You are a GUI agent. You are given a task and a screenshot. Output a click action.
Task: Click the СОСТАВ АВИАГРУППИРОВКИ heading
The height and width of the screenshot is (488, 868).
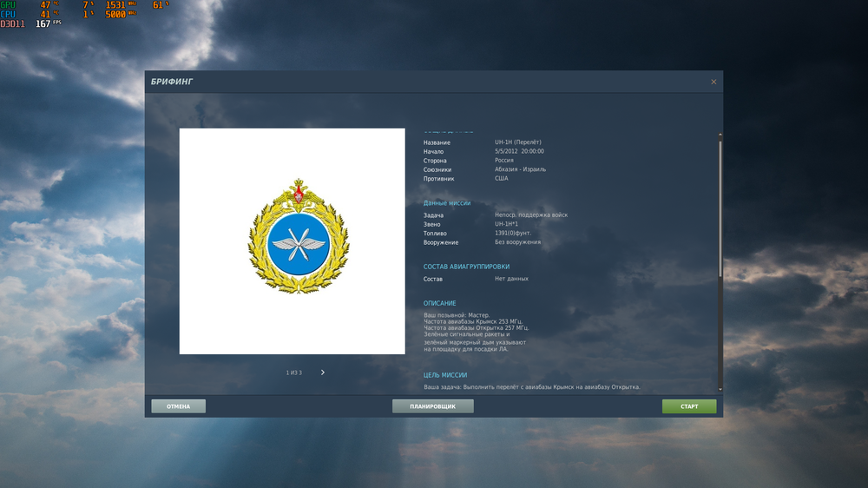[x=466, y=267]
